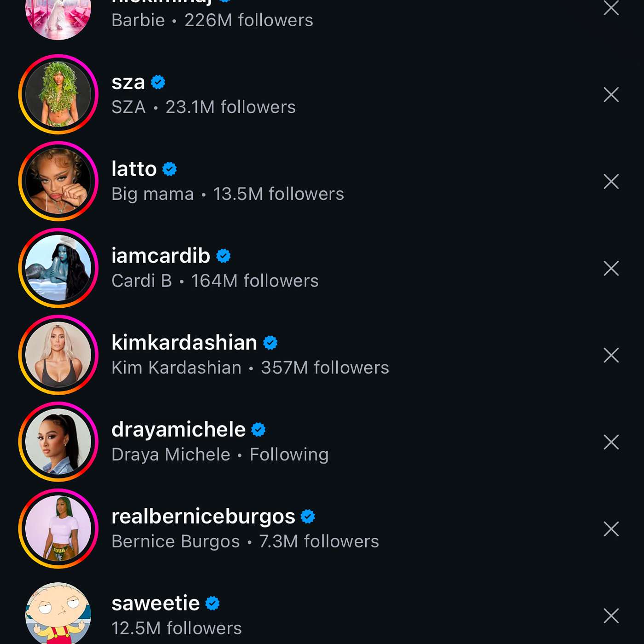The image size is (644, 644).
Task: Tap realberniceburgos profile picture
Action: (x=58, y=529)
